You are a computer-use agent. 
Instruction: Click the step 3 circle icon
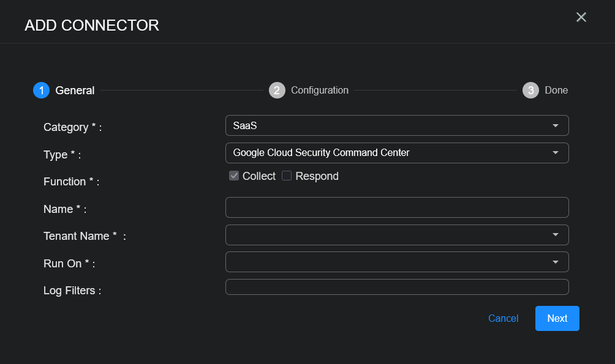[530, 91]
